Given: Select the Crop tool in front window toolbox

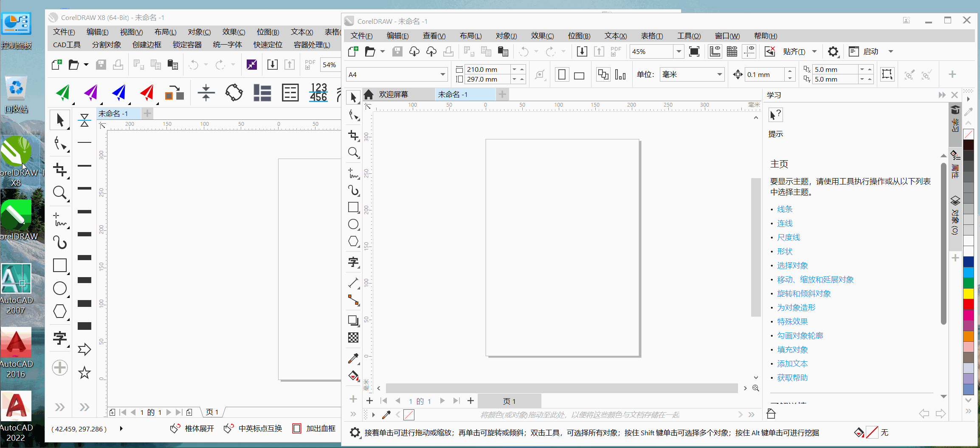Looking at the screenshot, I should 353,135.
